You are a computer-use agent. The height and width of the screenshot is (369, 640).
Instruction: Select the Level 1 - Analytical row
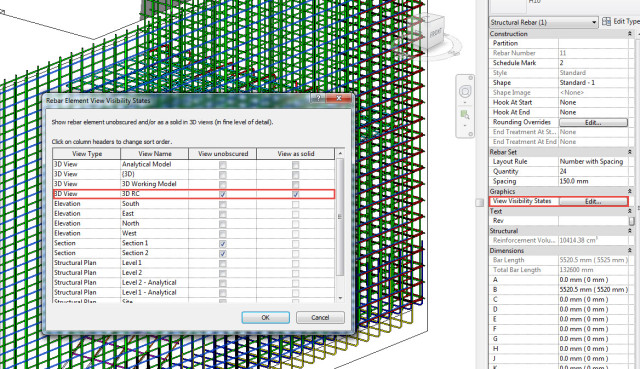tap(193, 292)
